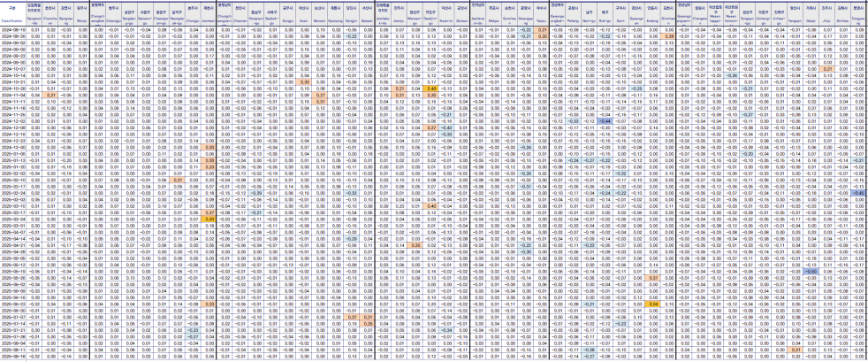Click the 2025-05-19 date row label
Screen dimensions: 868x362
point(13,271)
